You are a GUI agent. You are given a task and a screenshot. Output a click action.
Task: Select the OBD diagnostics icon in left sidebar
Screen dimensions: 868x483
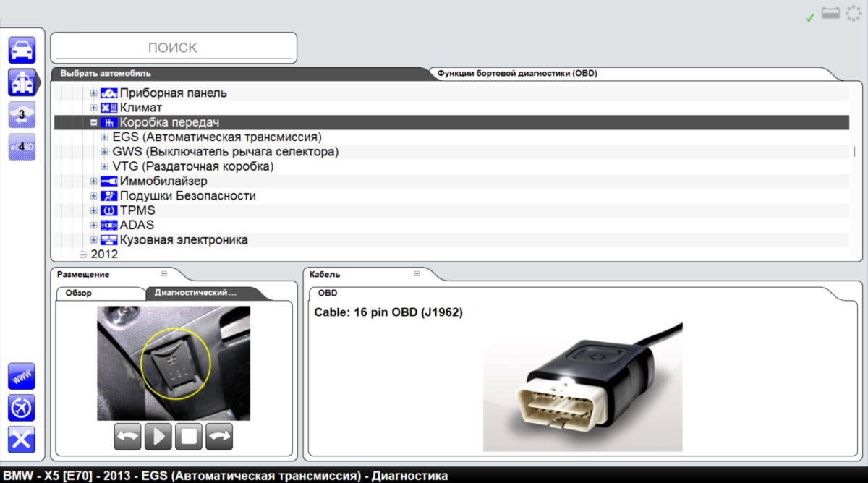click(22, 83)
